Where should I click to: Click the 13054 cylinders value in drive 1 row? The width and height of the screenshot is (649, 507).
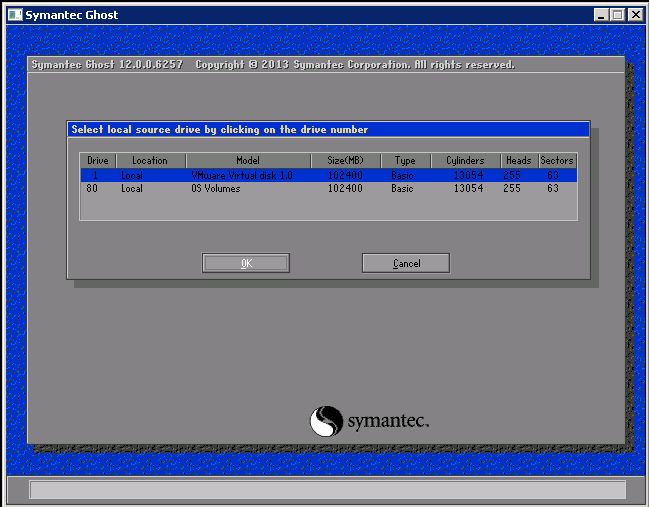pyautogui.click(x=469, y=175)
